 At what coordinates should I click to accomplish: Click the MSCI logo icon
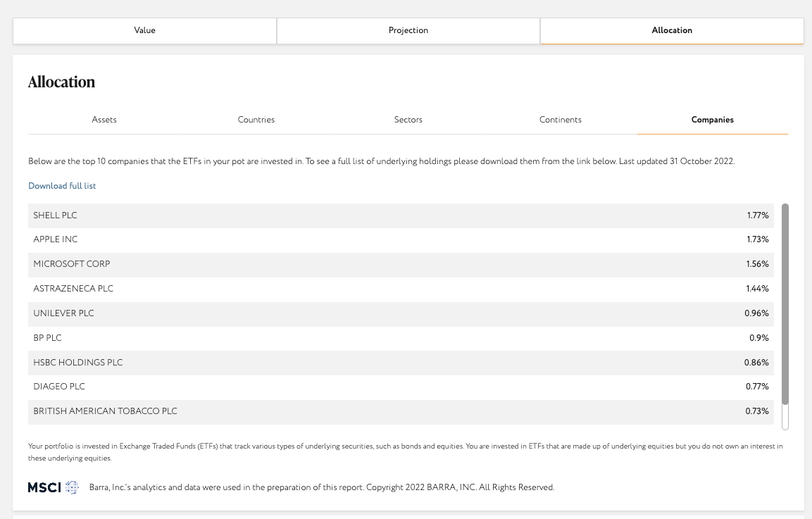pos(54,487)
